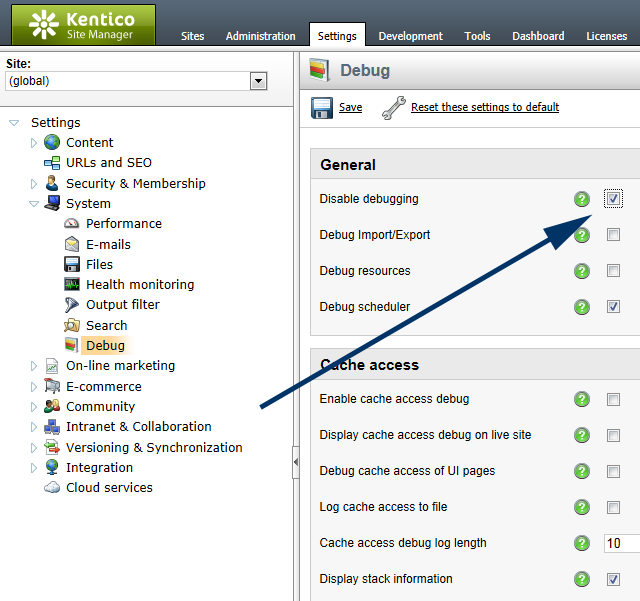Expand the Versioning & Synchronization node

pyautogui.click(x=34, y=447)
